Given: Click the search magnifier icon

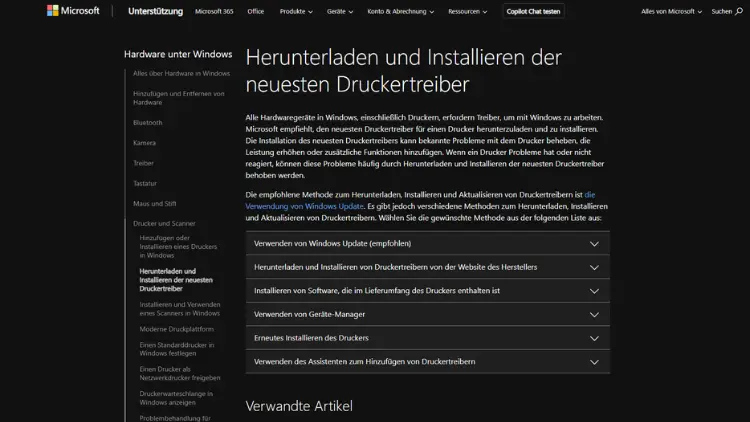Looking at the screenshot, I should [x=739, y=11].
